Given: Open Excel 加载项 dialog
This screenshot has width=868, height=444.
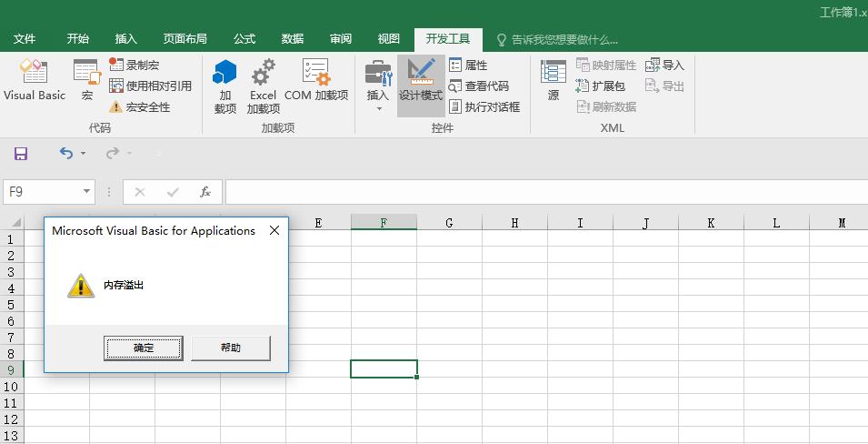Looking at the screenshot, I should (x=263, y=86).
